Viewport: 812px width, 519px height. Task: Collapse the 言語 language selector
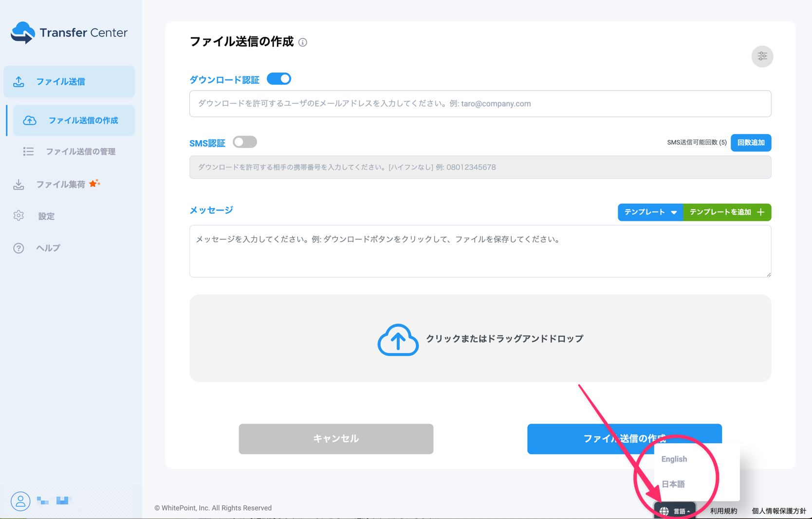click(x=676, y=511)
